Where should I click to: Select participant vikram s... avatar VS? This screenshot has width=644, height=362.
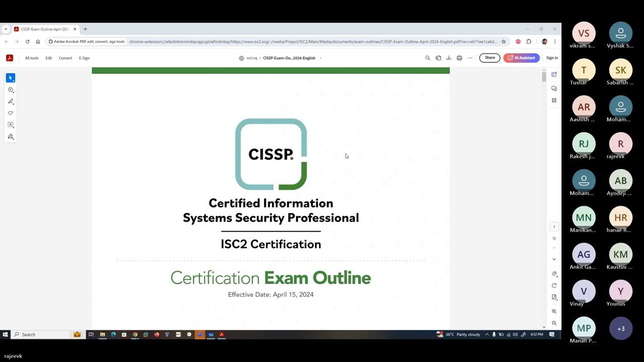tap(584, 33)
